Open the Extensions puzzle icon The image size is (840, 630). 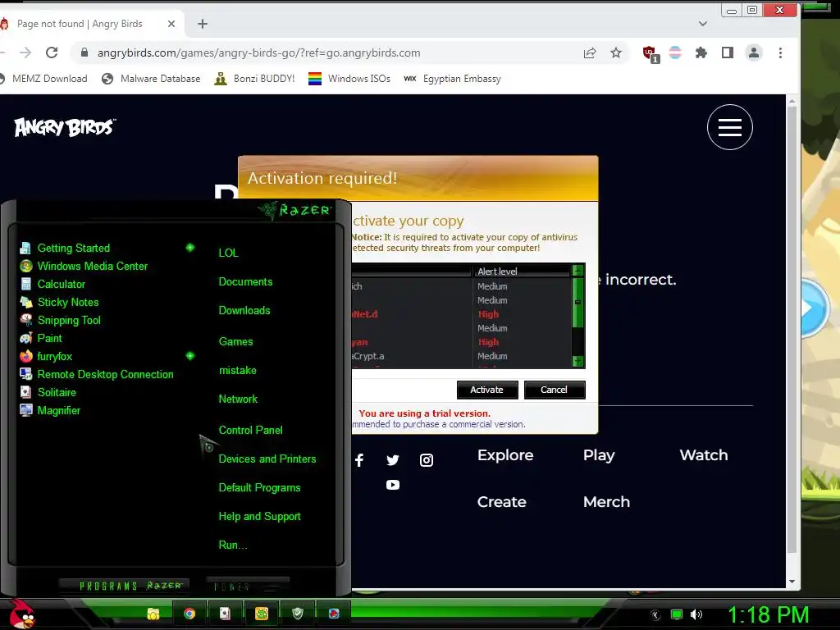(x=701, y=52)
